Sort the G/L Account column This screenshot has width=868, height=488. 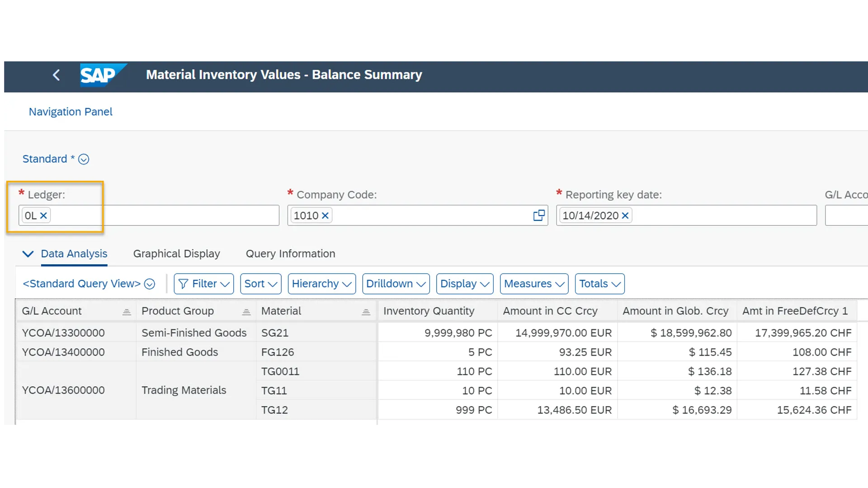click(x=127, y=311)
